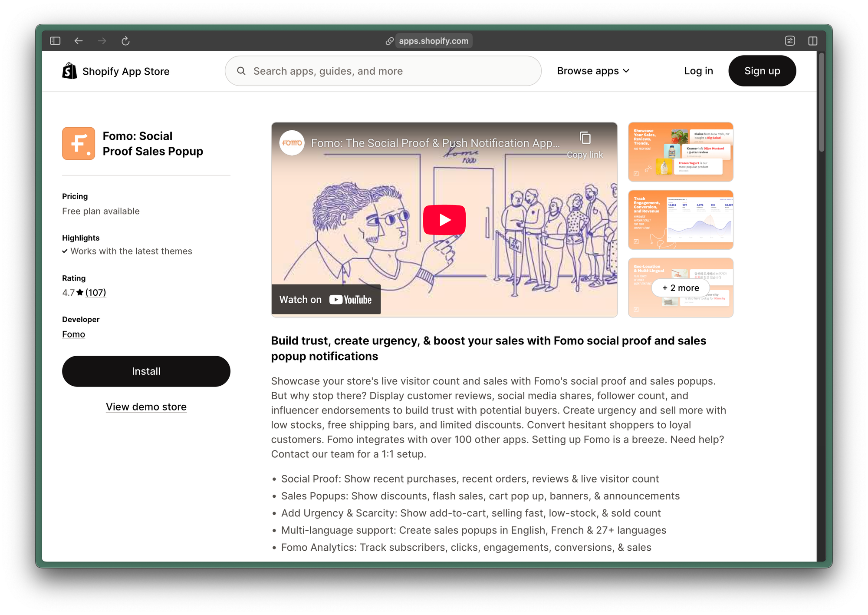The height and width of the screenshot is (615, 868).
Task: Go forward with the right arrow
Action: (x=102, y=41)
